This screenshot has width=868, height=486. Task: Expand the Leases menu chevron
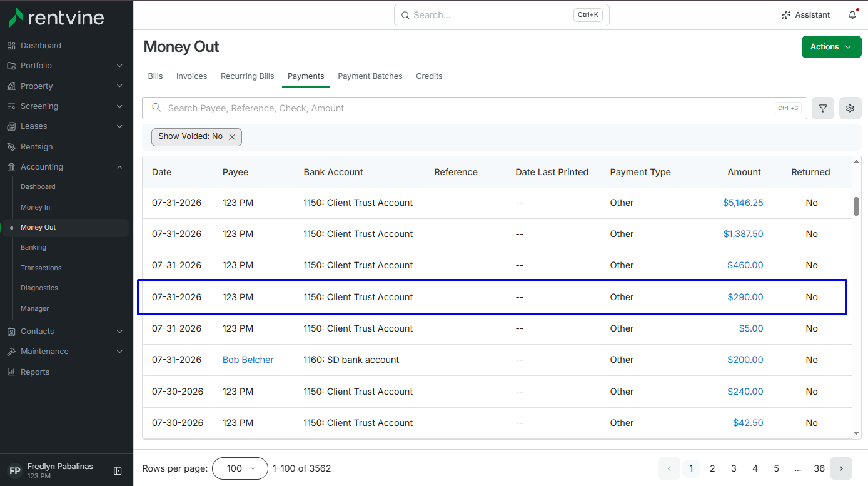119,126
